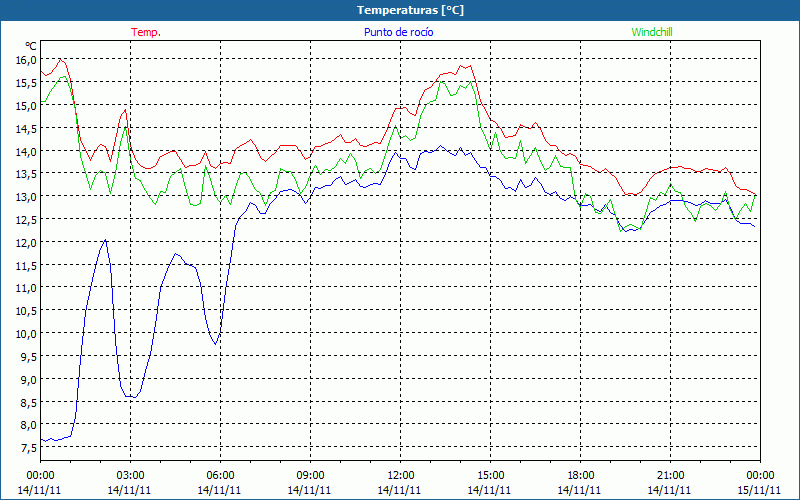Select the blue Punto de rocío legend label

[x=398, y=32]
